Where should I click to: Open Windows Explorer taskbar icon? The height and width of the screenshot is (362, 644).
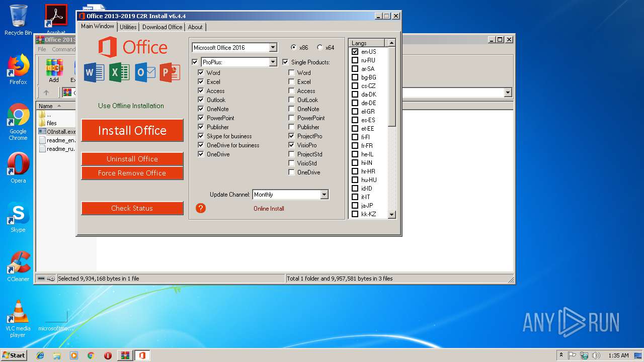click(57, 355)
